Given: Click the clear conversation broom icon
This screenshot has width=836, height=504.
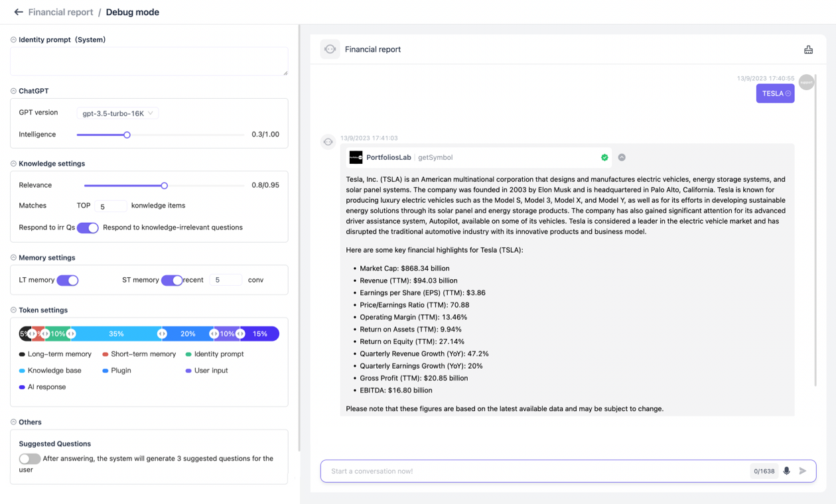Looking at the screenshot, I should click(x=808, y=50).
